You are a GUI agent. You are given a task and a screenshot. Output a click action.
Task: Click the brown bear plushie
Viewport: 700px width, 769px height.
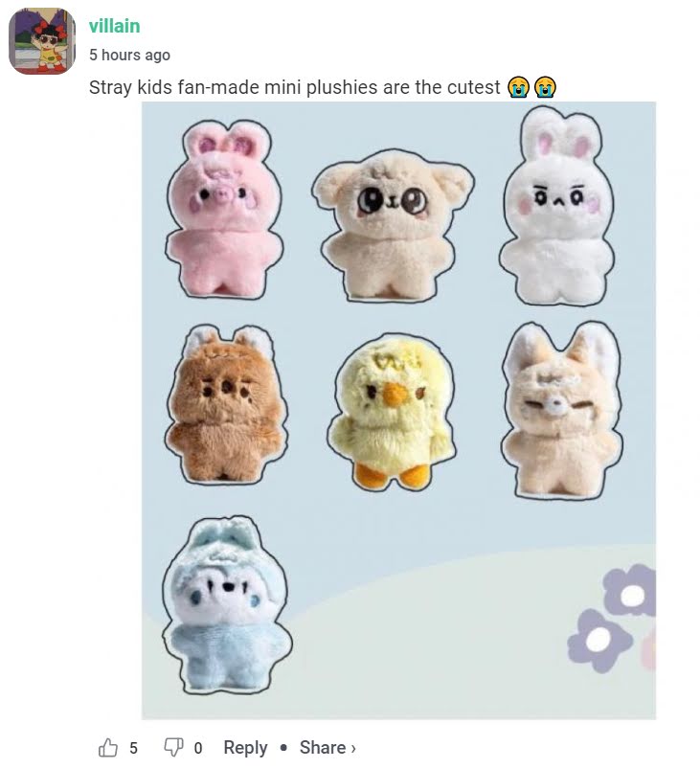point(226,404)
